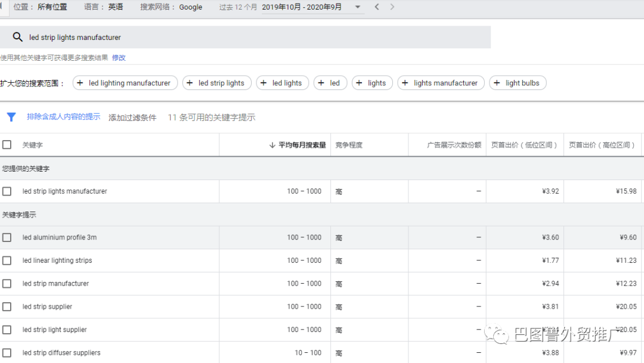This screenshot has width=644, height=363.
Task: Check the select-all checkbox in table header
Action: coord(7,144)
